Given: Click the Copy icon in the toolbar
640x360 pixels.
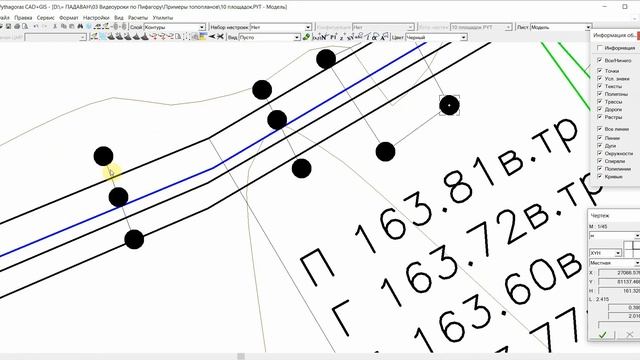Looking at the screenshot, I should pos(63,27).
